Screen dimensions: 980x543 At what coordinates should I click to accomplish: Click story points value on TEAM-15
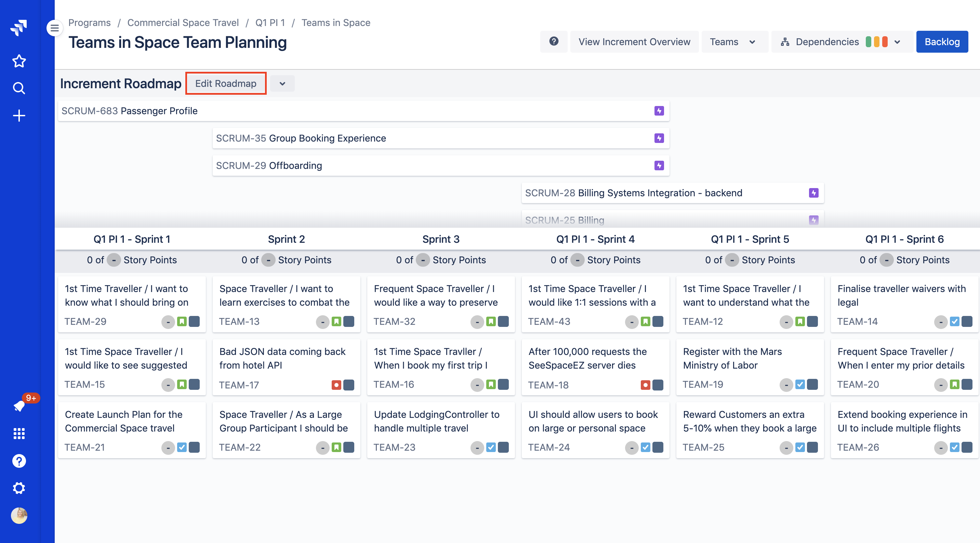pos(168,385)
